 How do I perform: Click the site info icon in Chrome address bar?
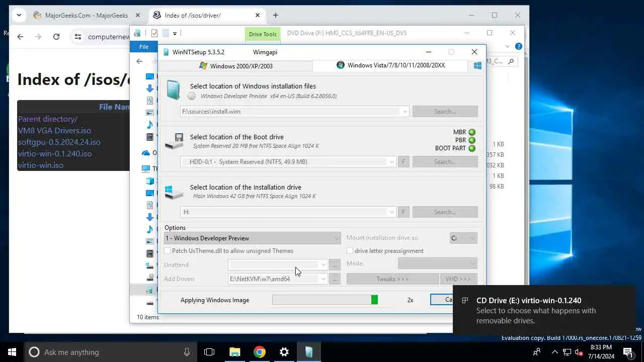(x=77, y=37)
